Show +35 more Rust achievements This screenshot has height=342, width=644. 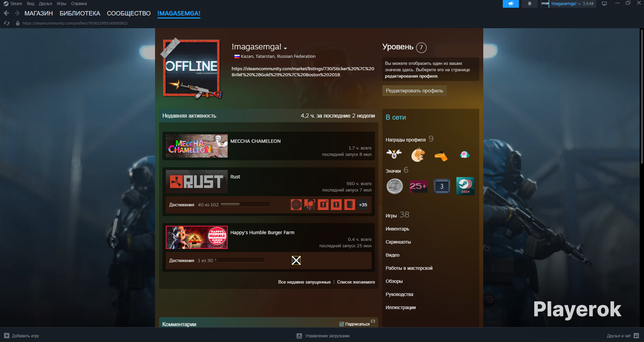click(363, 205)
